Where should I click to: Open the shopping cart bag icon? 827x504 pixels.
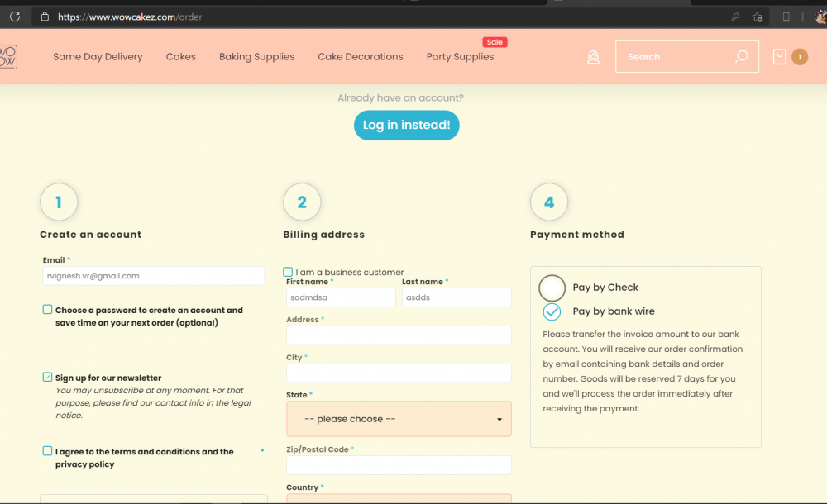coord(778,56)
